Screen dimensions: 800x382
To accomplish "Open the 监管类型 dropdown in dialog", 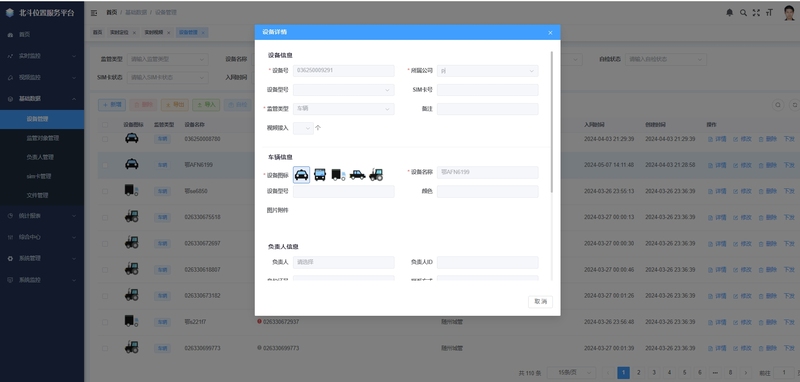I will coord(343,109).
